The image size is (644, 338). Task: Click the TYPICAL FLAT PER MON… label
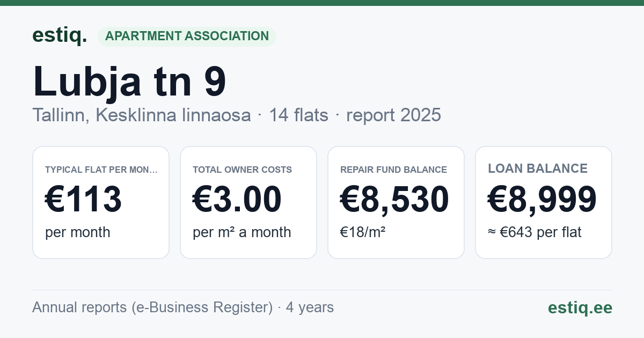101,170
